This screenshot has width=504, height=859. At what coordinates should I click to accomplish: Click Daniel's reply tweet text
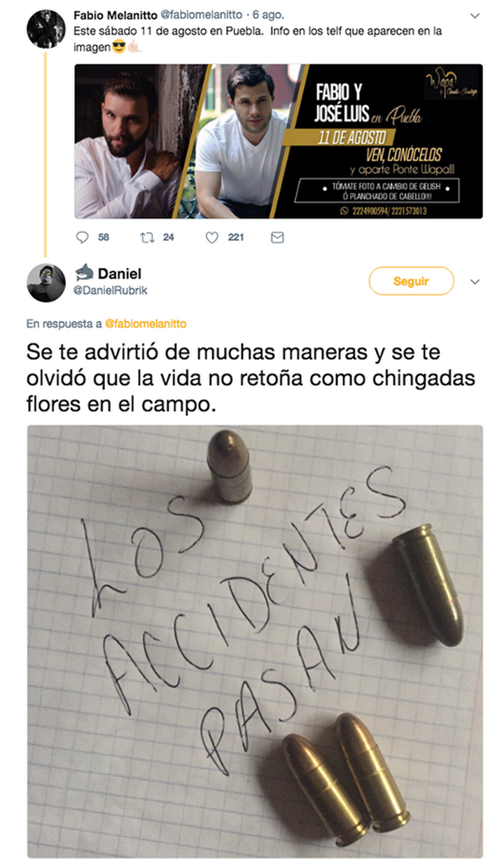click(x=251, y=377)
